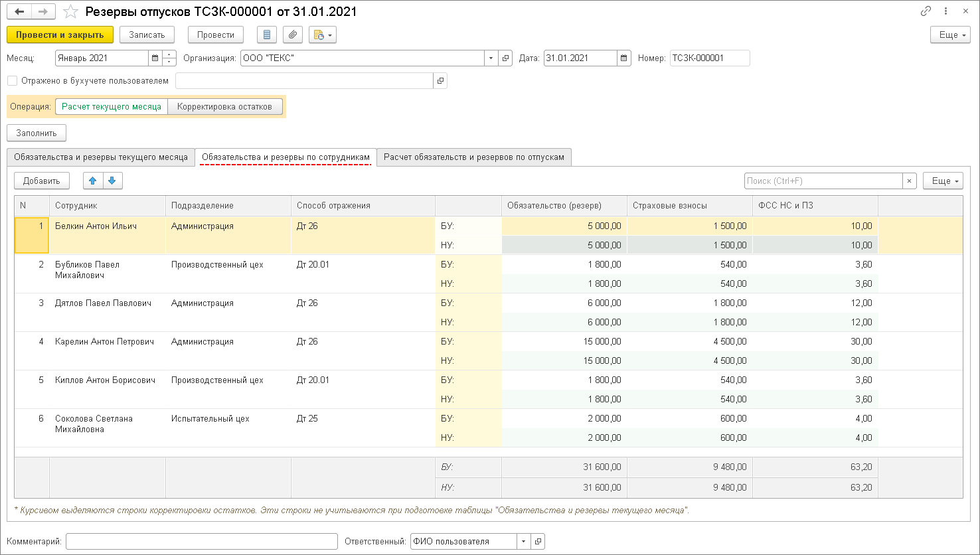Image resolution: width=980 pixels, height=555 pixels.
Task: Focus the Поиск (Ctrl+F) search field
Action: click(823, 181)
